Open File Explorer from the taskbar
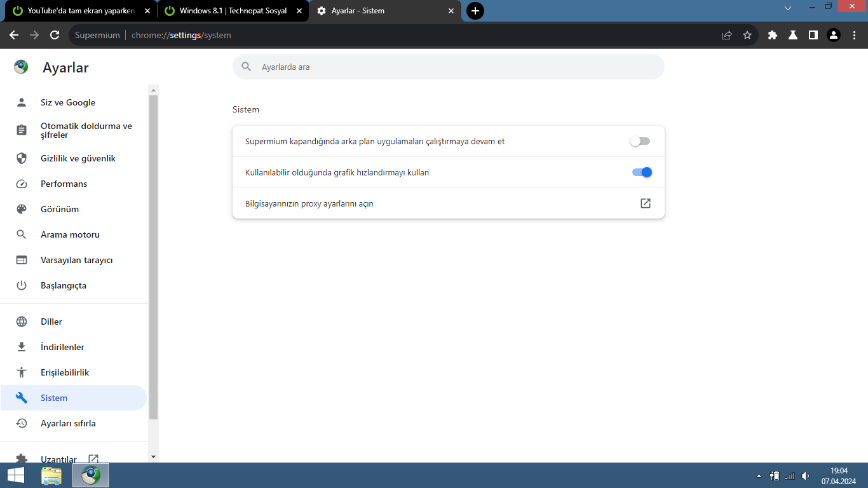Image resolution: width=868 pixels, height=488 pixels. click(x=51, y=475)
